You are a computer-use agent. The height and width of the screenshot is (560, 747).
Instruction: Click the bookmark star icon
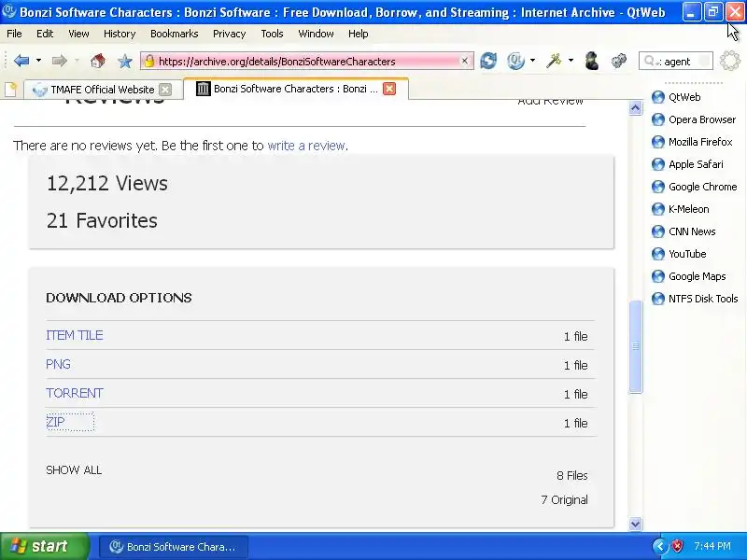pyautogui.click(x=125, y=61)
